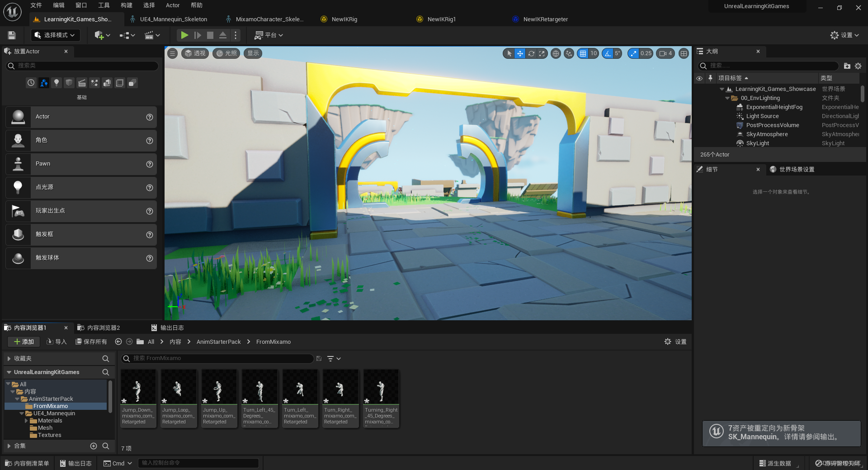Select the Visual Effects sparkle category icon
The width and height of the screenshot is (868, 470).
(x=94, y=83)
